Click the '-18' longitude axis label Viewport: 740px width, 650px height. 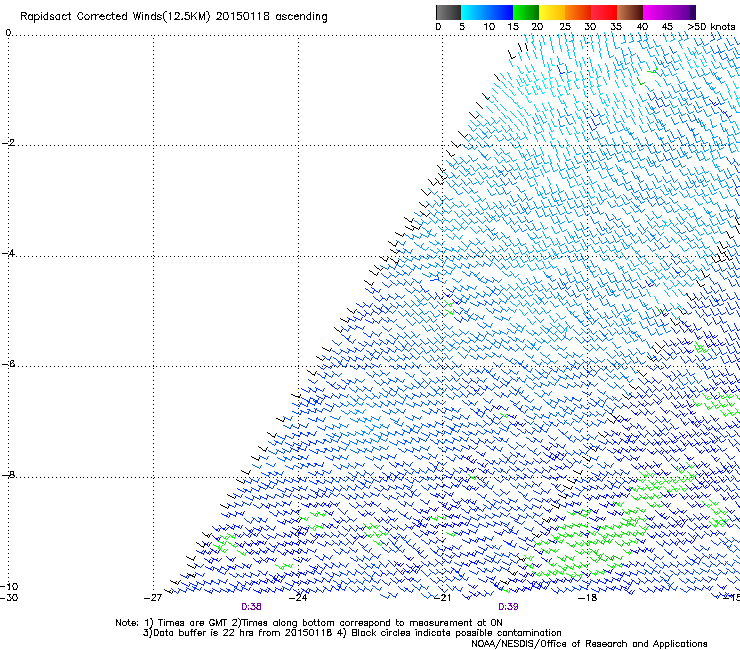(588, 598)
